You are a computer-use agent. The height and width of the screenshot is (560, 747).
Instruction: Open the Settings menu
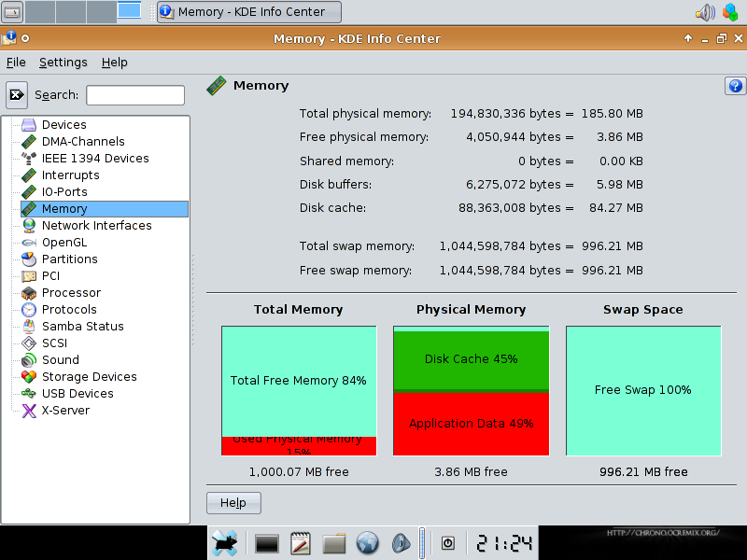(63, 63)
